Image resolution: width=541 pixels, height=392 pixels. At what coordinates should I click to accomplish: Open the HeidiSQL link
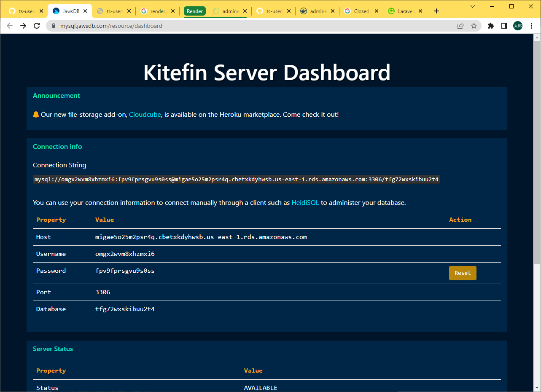(x=305, y=203)
